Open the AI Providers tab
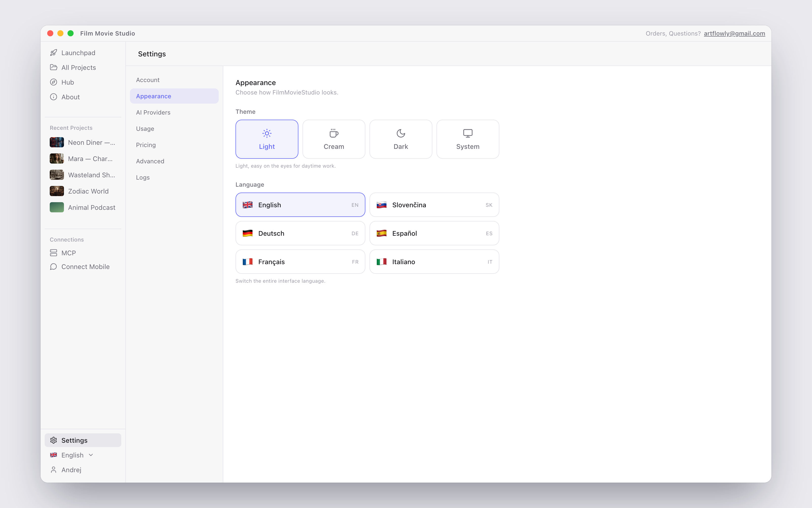The width and height of the screenshot is (812, 508). 174,112
